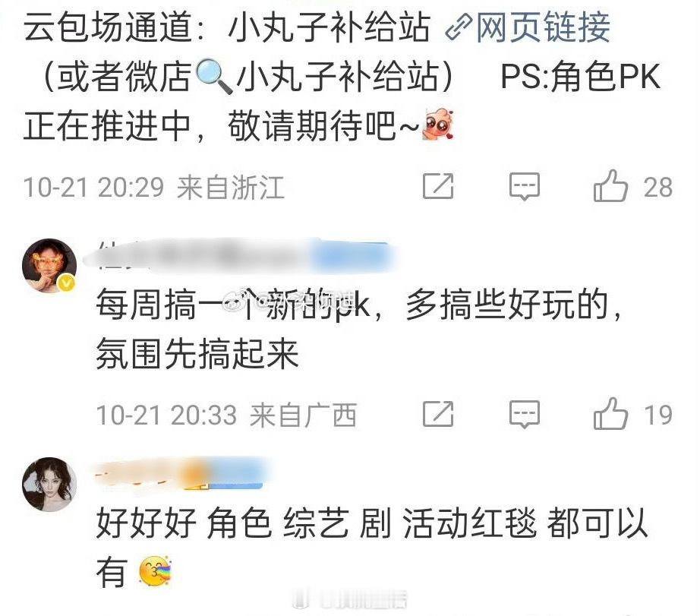Click the timestamp 10-21 20:33
The width and height of the screenshot is (700, 616).
coord(166,415)
